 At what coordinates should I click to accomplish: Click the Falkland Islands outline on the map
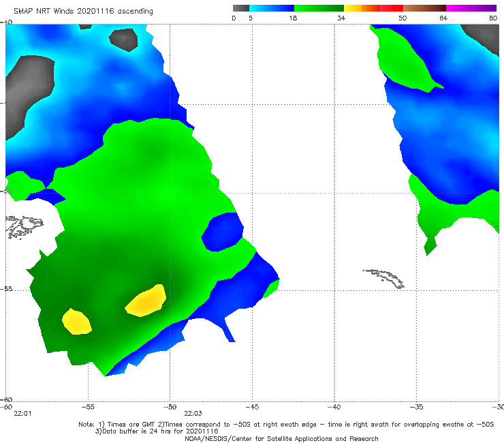(24, 227)
